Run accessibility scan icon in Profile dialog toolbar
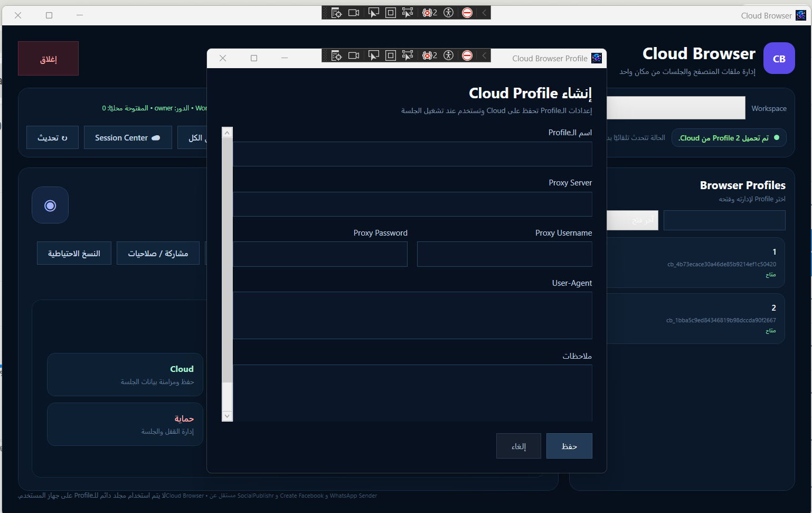Viewport: 812px width, 513px height. [449, 55]
